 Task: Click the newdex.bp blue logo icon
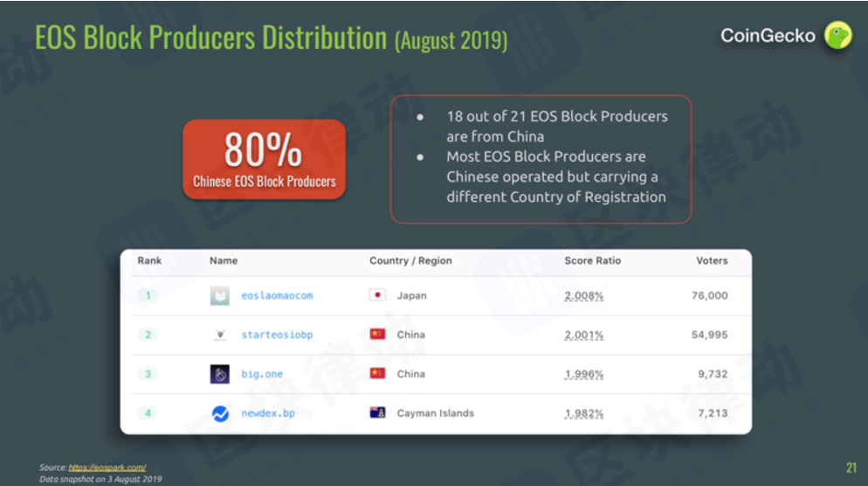(x=220, y=413)
